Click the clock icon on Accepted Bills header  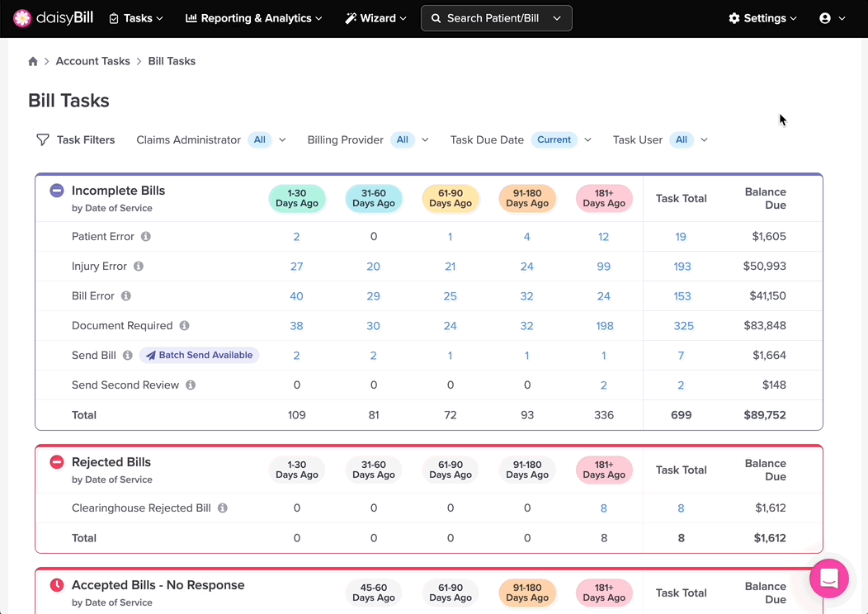point(56,585)
